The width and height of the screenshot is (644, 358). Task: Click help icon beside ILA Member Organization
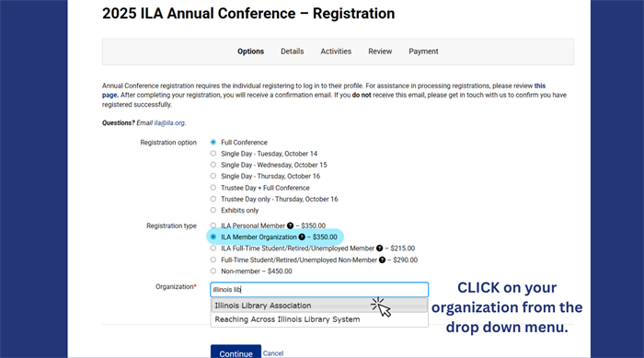click(x=302, y=237)
